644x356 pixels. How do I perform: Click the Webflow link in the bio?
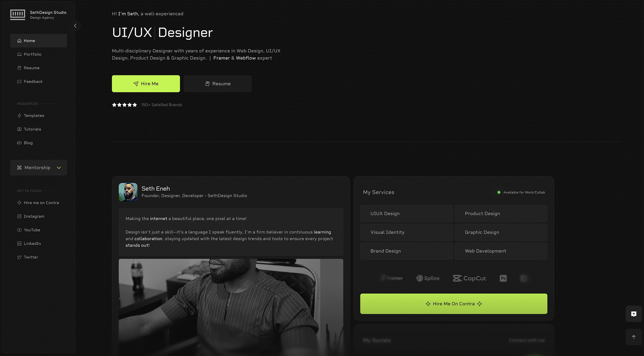246,58
